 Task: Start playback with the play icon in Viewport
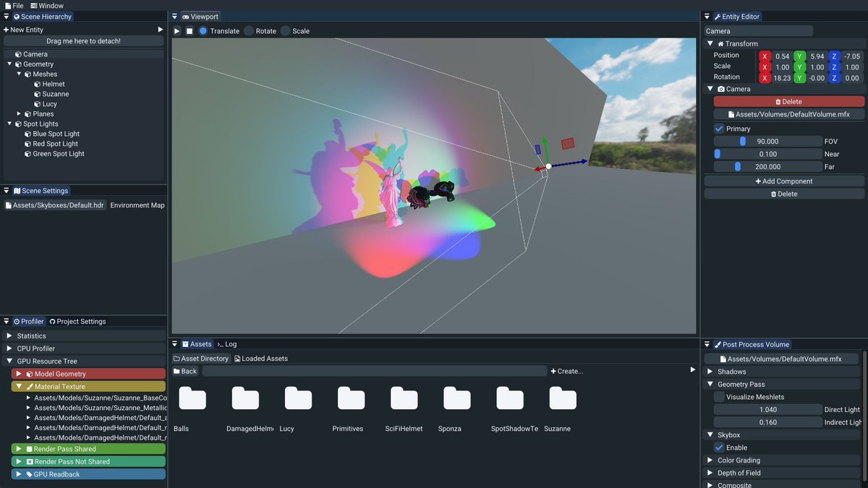point(177,31)
